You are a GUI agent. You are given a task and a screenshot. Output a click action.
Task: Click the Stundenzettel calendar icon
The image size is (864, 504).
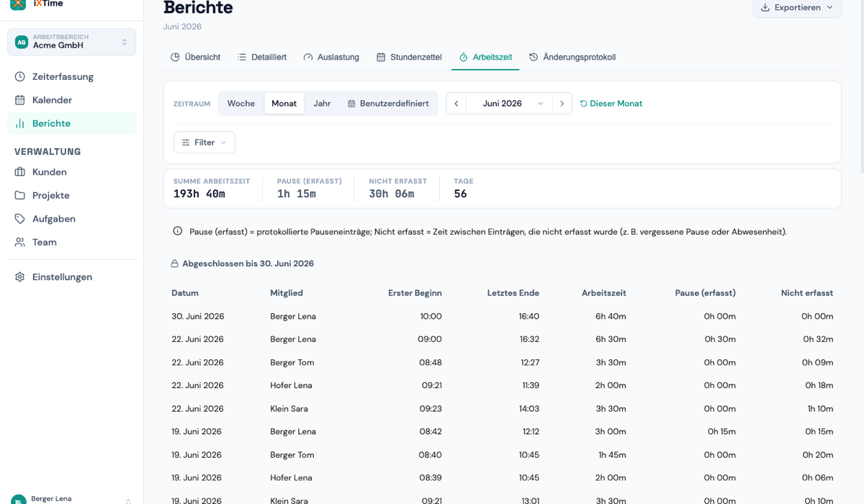click(x=381, y=57)
